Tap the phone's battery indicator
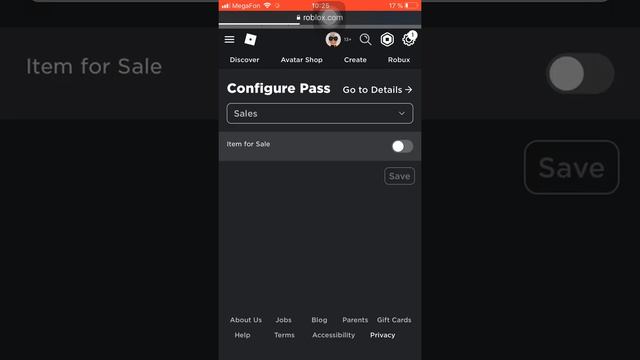The height and width of the screenshot is (360, 640). point(411,6)
